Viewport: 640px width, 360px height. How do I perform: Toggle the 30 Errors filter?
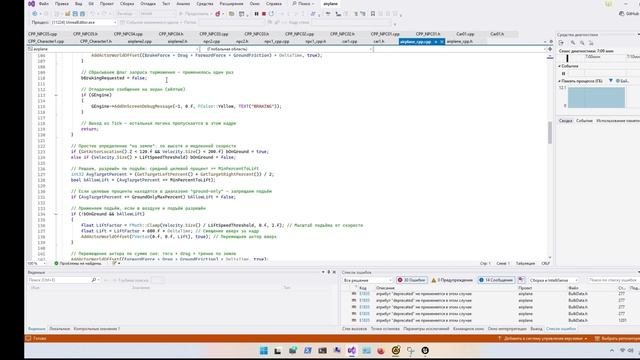(x=411, y=280)
